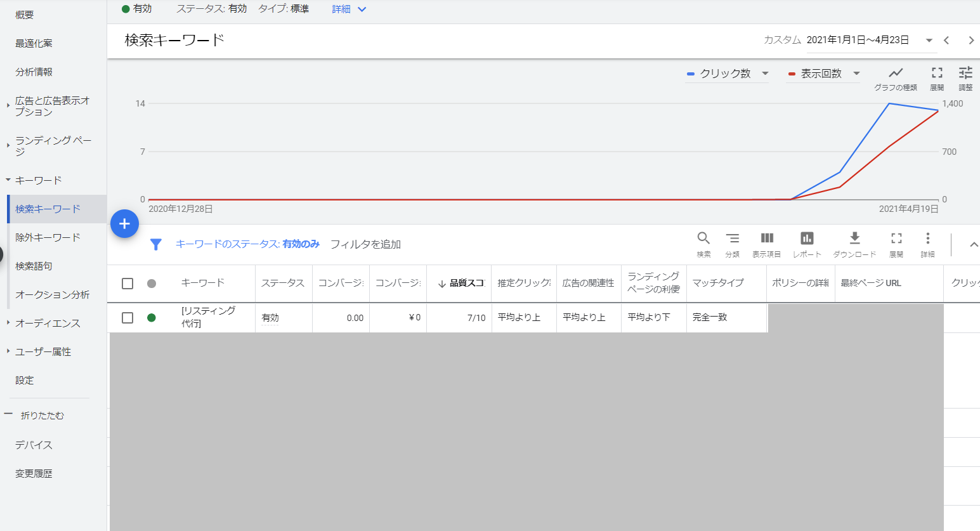The height and width of the screenshot is (531, 980).
Task: Click the キーワード column header
Action: point(203,283)
